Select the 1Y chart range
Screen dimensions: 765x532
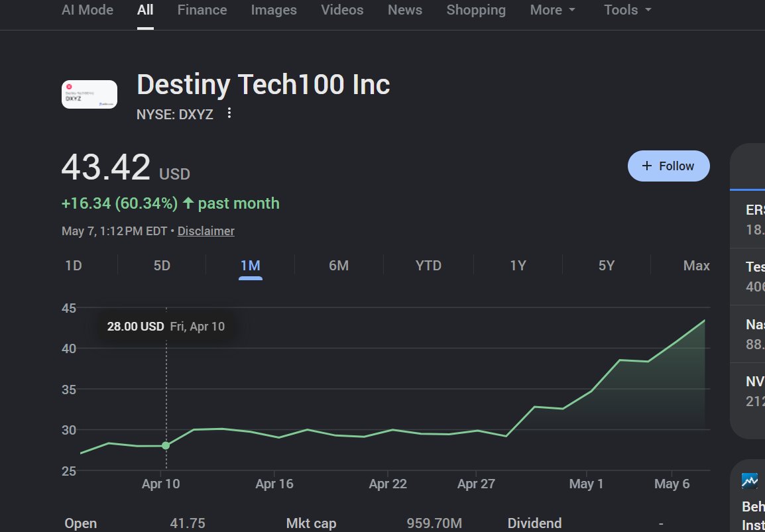pyautogui.click(x=518, y=266)
